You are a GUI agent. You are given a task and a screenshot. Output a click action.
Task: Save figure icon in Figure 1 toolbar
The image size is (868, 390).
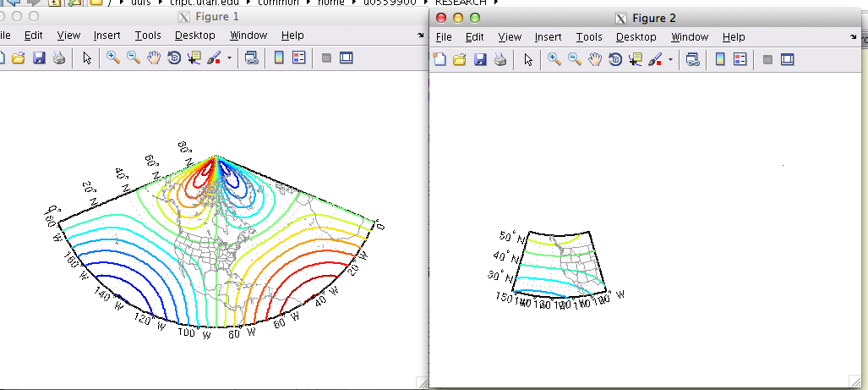tap(39, 58)
